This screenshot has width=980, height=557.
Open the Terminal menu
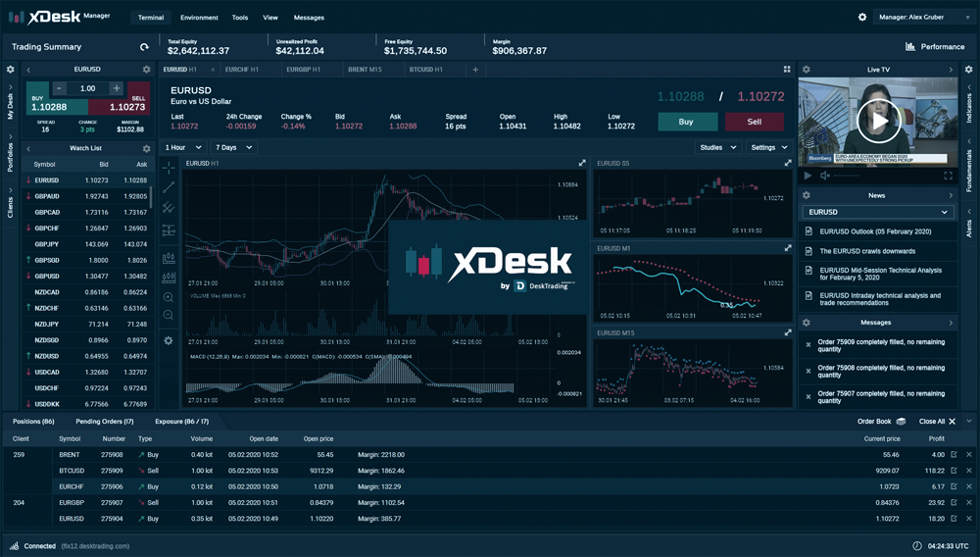point(151,18)
